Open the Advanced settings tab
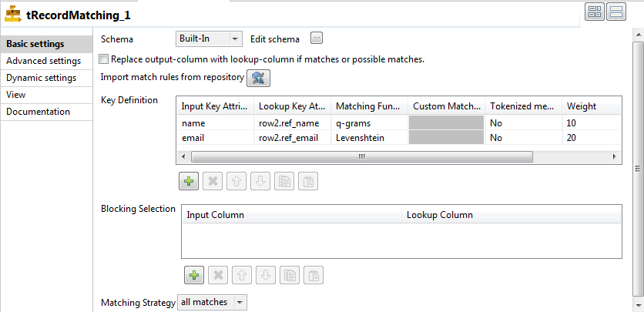The height and width of the screenshot is (312, 644). 43,61
